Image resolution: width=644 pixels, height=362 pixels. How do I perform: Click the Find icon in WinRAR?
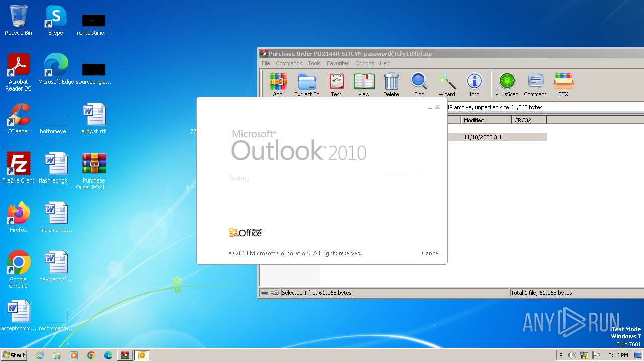419,84
